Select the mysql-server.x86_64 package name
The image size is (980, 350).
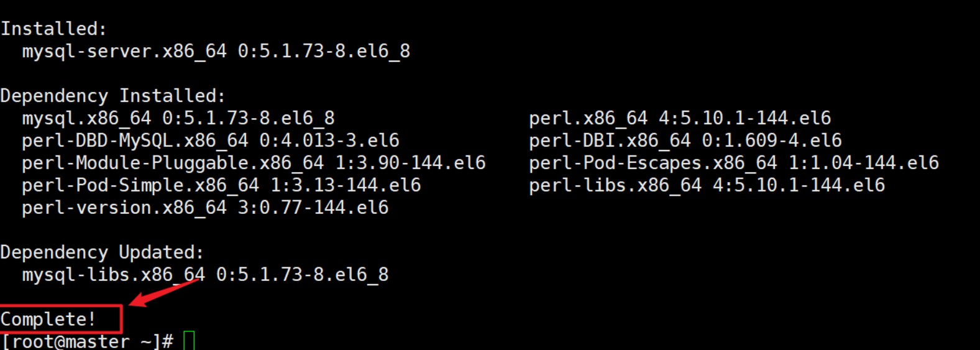tap(124, 51)
